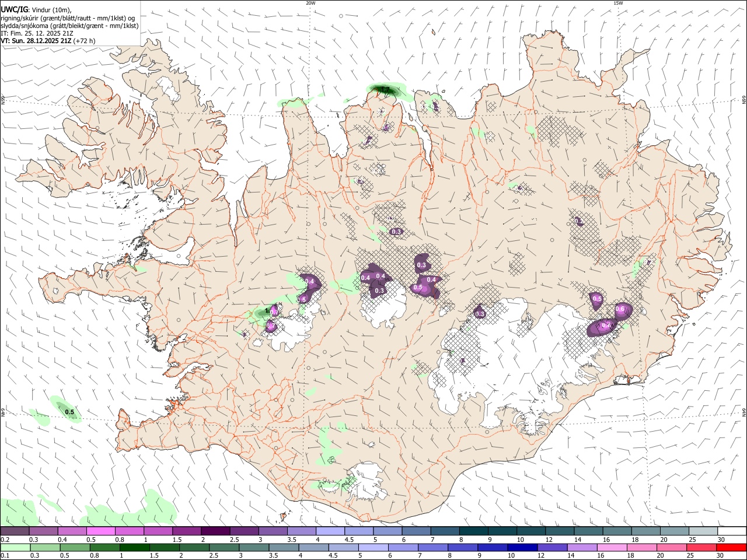Pick the 0.4 swatch on the snow scale

(x=72, y=531)
